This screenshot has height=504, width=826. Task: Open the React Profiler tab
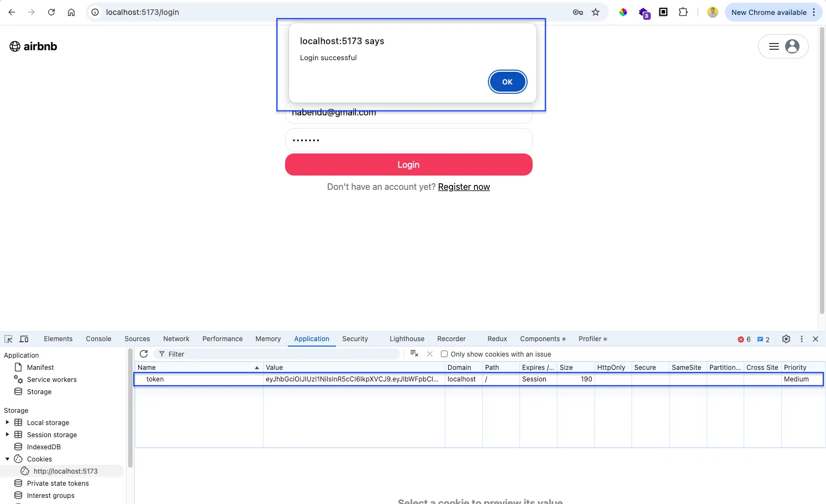click(x=593, y=339)
